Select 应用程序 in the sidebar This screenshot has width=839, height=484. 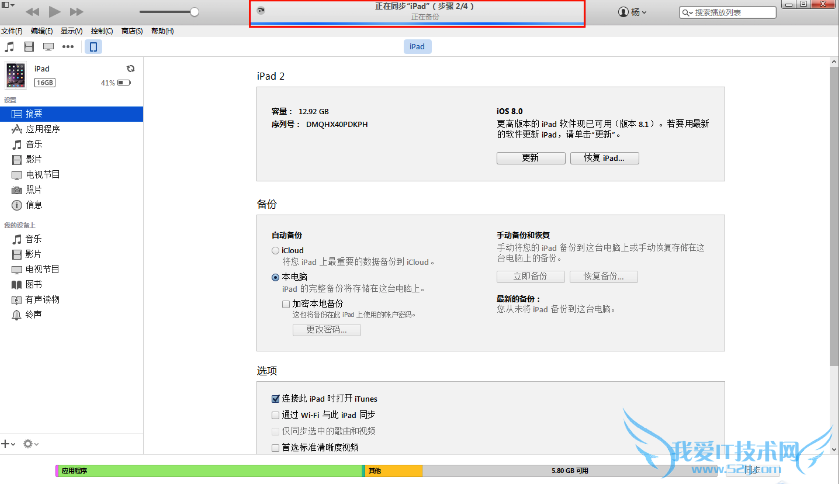click(x=71, y=129)
